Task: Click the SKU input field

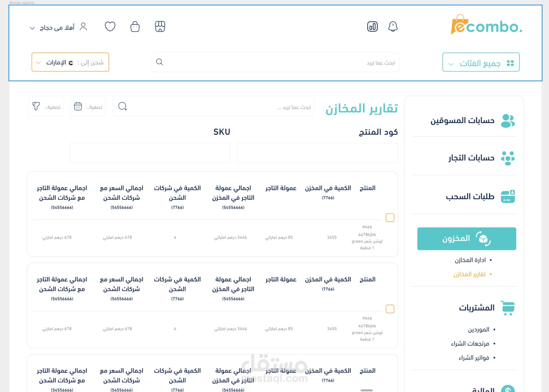Action: coord(150,153)
